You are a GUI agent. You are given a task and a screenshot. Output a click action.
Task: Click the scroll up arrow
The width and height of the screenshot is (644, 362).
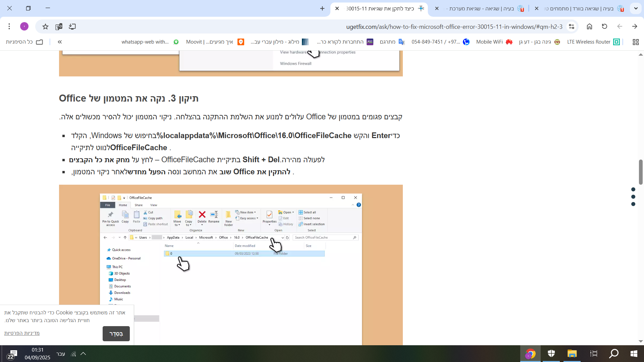tap(641, 54)
